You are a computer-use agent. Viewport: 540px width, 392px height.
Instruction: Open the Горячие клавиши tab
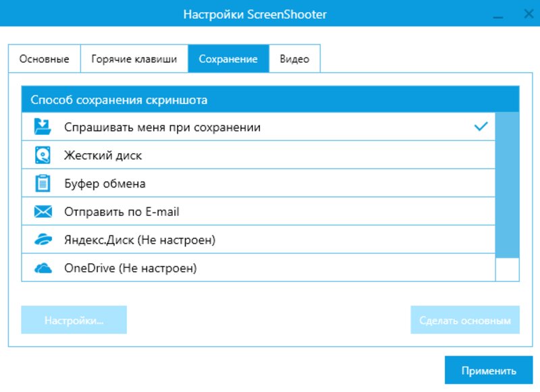(134, 59)
